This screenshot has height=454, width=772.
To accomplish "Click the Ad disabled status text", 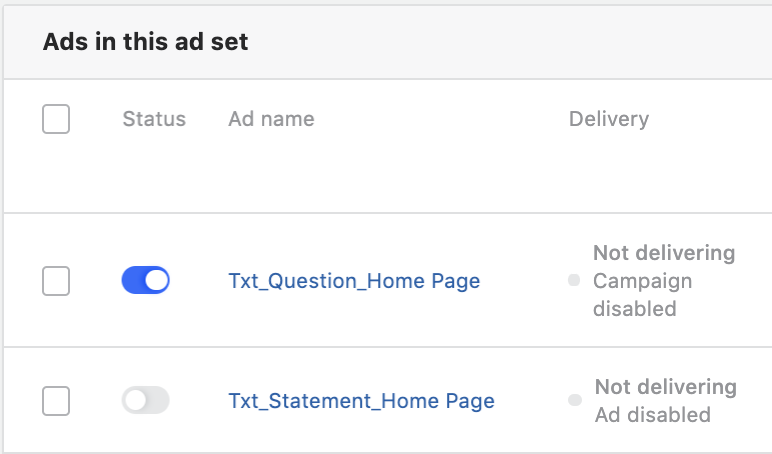I will tap(652, 415).
